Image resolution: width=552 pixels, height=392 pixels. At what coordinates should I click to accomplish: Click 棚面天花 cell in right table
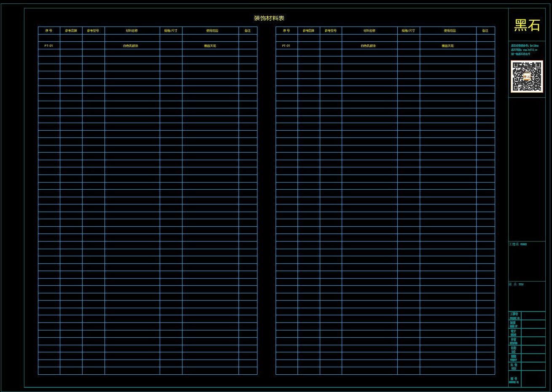pos(447,46)
